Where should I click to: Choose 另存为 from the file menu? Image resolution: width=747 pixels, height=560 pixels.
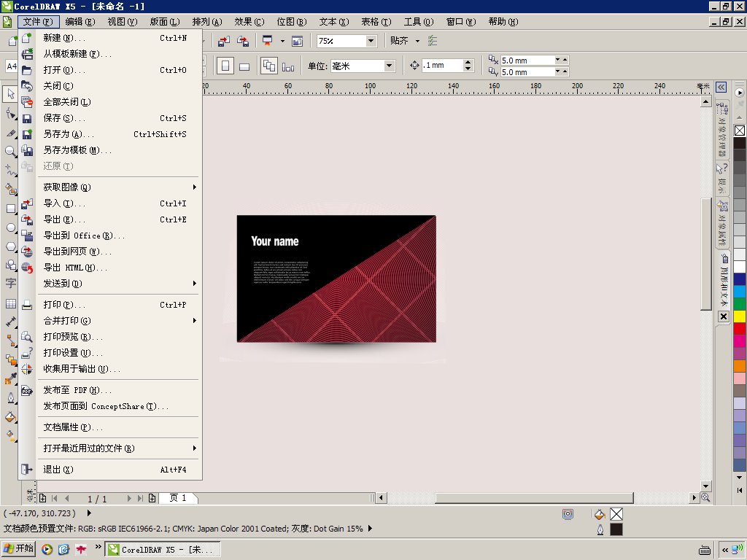coord(110,134)
